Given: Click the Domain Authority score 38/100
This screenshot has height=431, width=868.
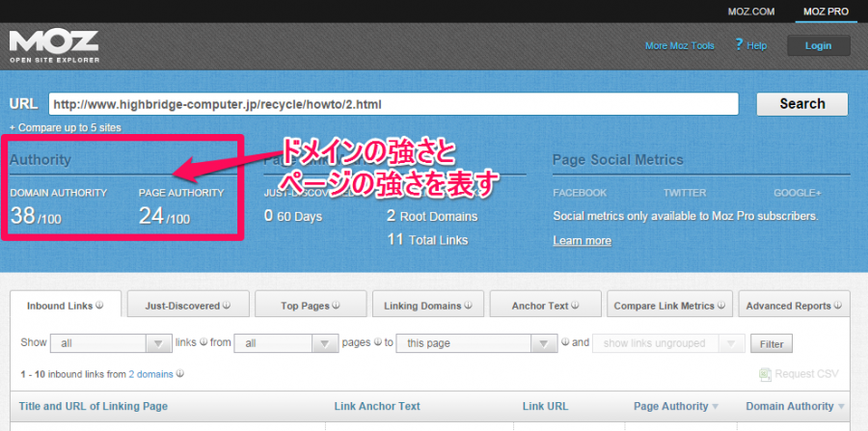Looking at the screenshot, I should (36, 216).
